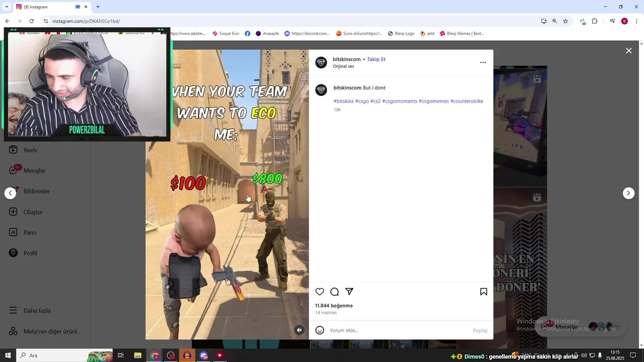
Task: Open the Blerp Memes bookmark
Action: (x=462, y=33)
